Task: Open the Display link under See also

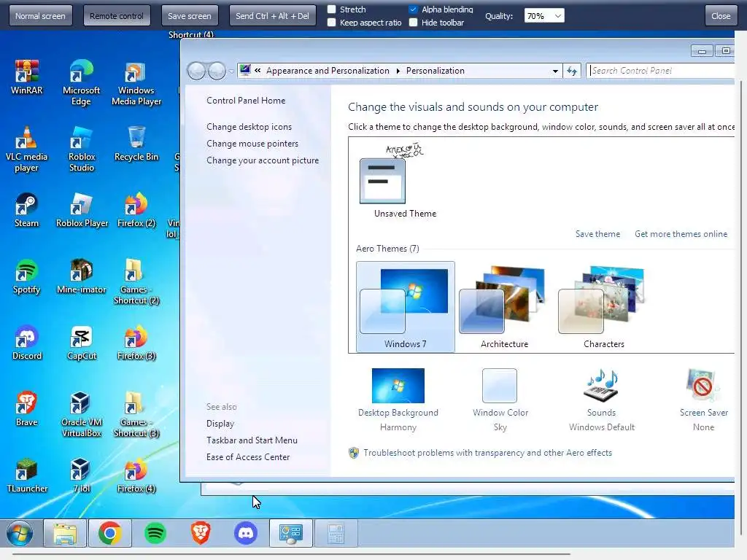Action: coord(220,424)
